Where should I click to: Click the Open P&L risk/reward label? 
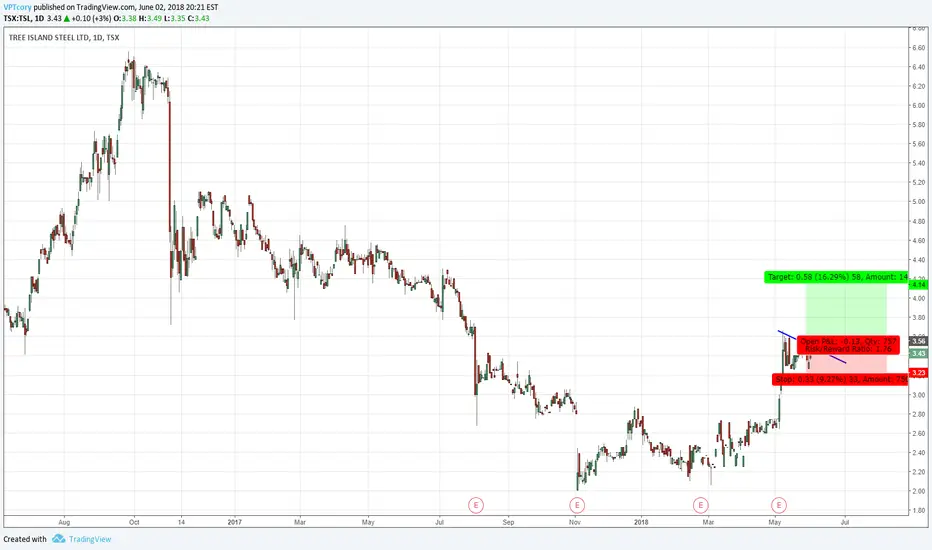coord(848,345)
